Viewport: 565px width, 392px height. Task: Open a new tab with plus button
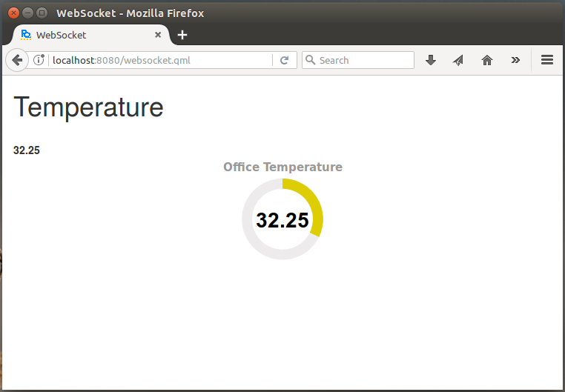182,35
